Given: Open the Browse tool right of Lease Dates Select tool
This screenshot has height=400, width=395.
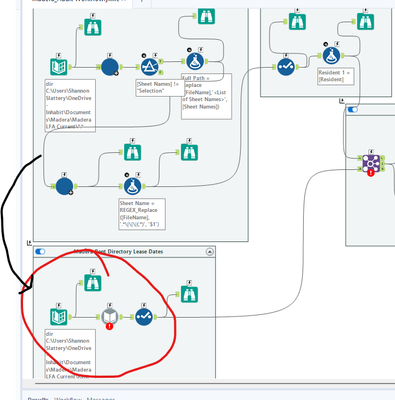Looking at the screenshot, I should click(x=189, y=294).
